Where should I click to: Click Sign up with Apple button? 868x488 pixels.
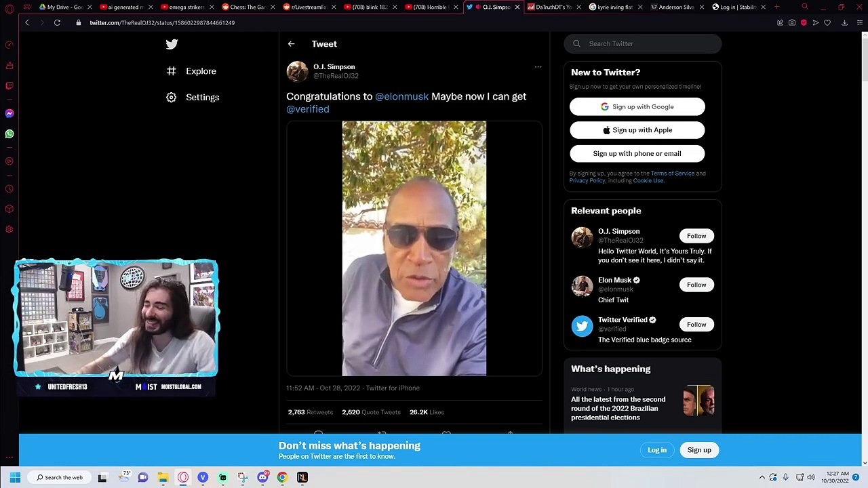coord(637,130)
